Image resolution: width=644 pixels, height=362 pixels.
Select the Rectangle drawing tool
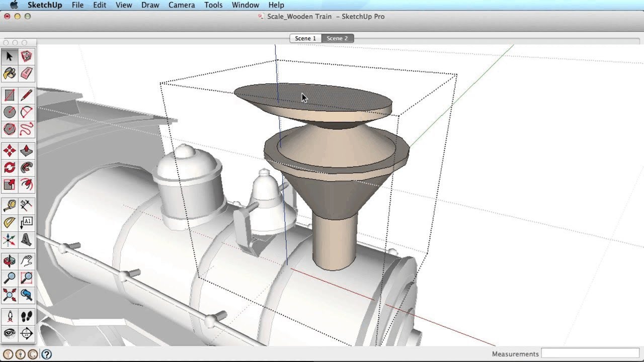pyautogui.click(x=10, y=95)
